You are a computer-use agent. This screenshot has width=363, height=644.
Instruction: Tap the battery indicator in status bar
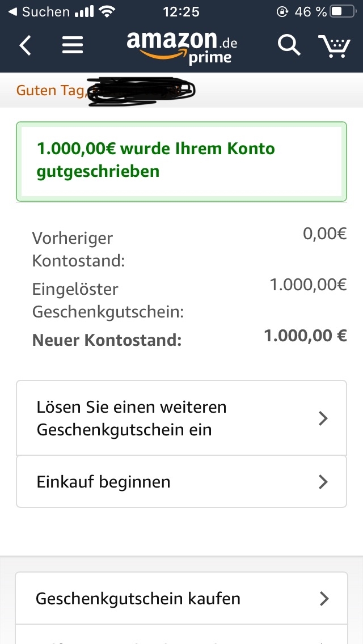pos(343,11)
